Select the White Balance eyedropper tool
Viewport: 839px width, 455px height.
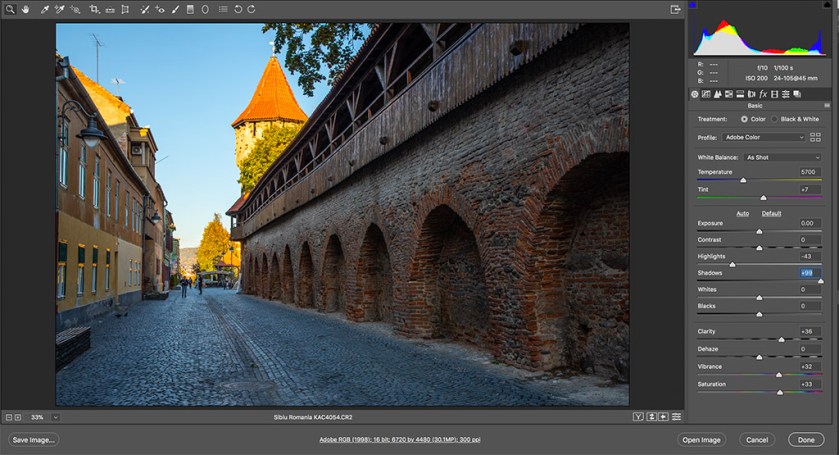(x=45, y=9)
